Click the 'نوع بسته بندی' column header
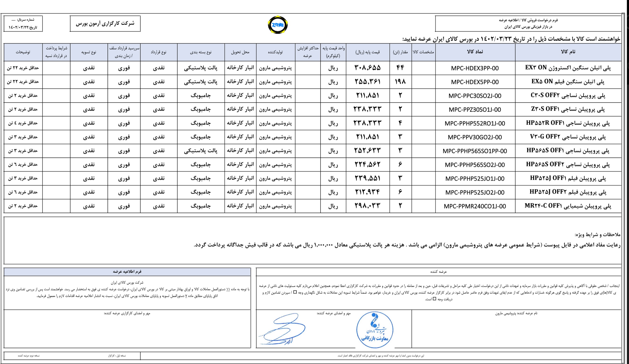This screenshot has height=364, width=629. coord(201,52)
